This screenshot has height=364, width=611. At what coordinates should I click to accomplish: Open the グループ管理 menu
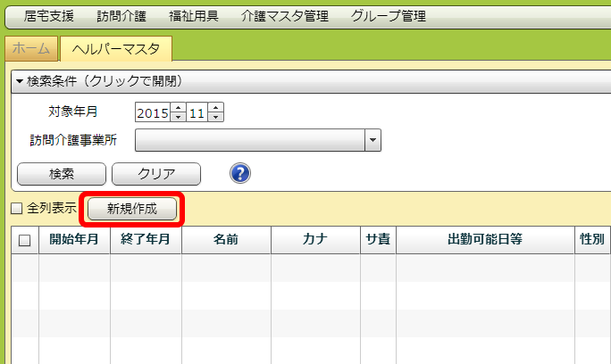(389, 16)
